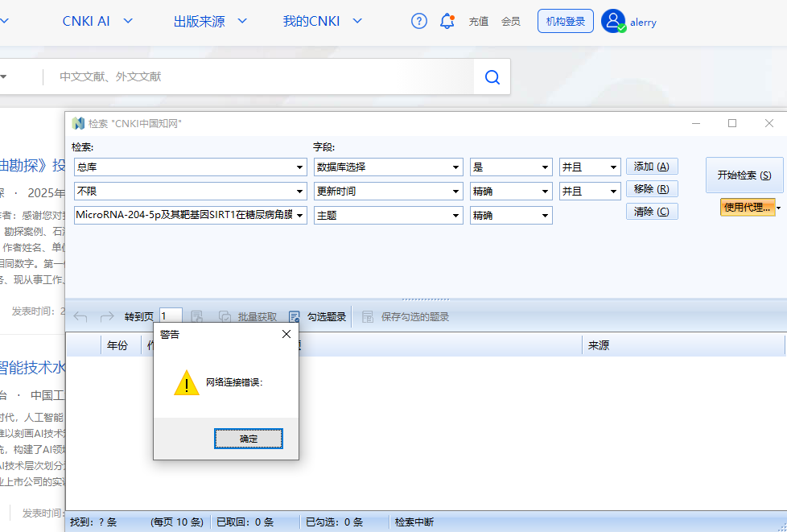Viewport: 787px width, 532px height.
Task: Click the 充值 link
Action: point(478,22)
